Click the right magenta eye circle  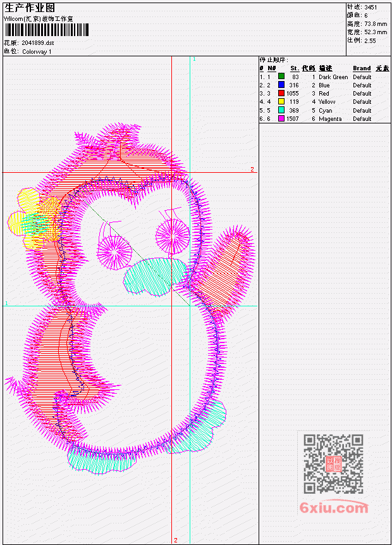[x=173, y=236]
